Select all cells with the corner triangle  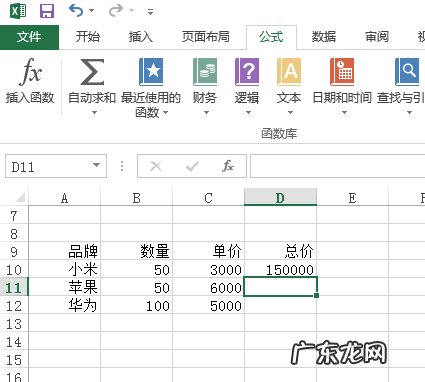(20, 197)
